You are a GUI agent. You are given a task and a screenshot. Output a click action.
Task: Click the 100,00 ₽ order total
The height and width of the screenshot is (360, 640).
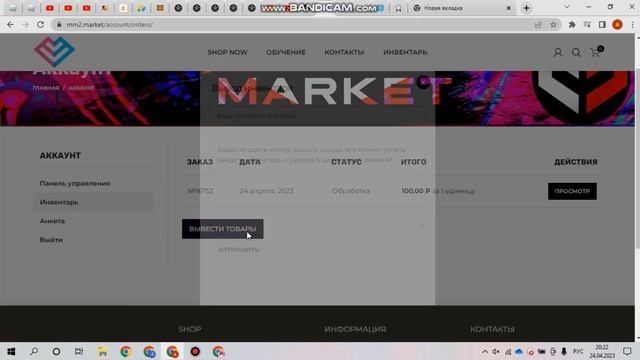pos(416,191)
